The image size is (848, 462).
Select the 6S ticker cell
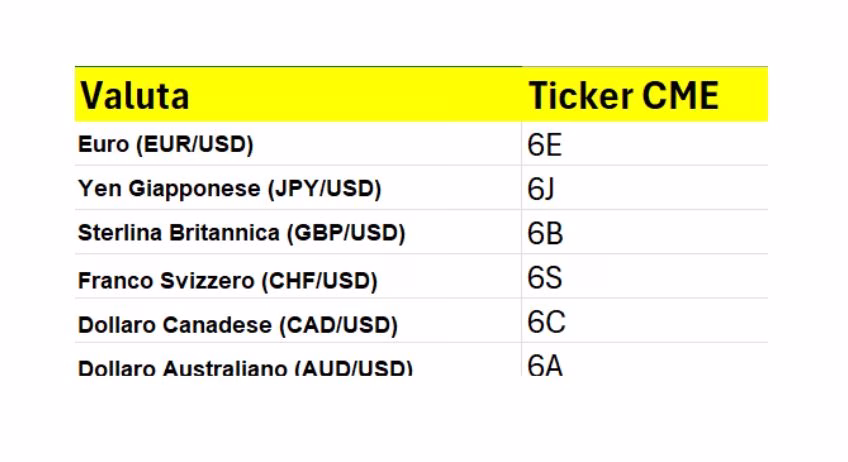[x=645, y=276]
